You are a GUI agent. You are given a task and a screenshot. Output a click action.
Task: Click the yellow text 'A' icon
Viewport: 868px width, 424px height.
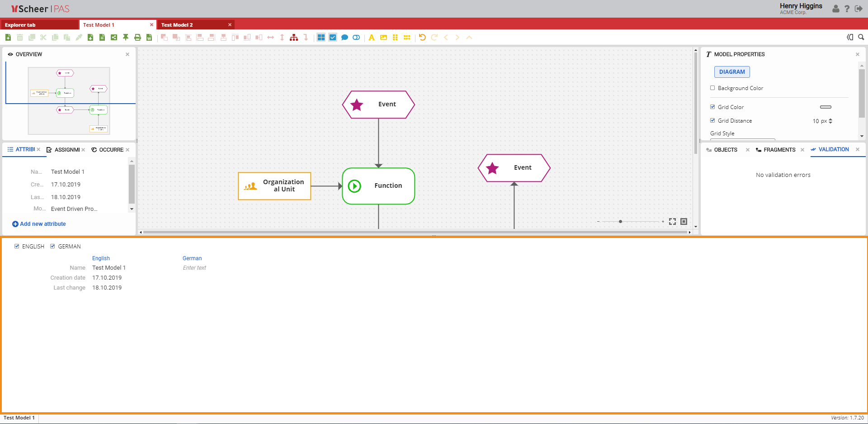[372, 38]
